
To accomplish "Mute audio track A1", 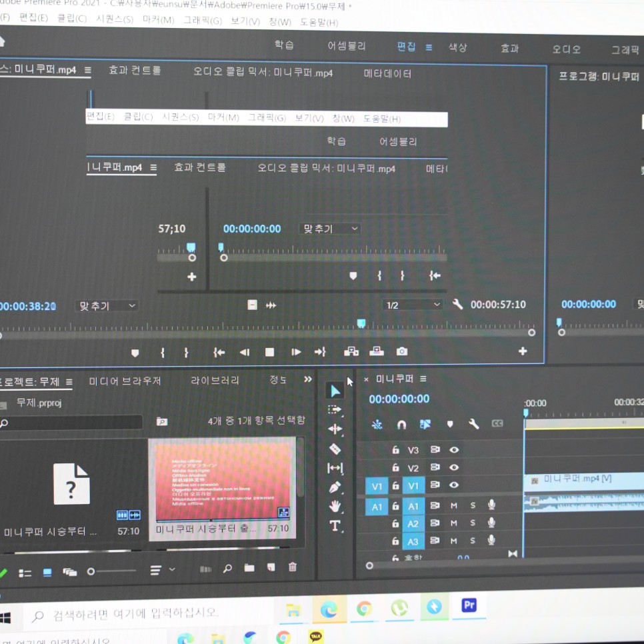I will (x=454, y=505).
